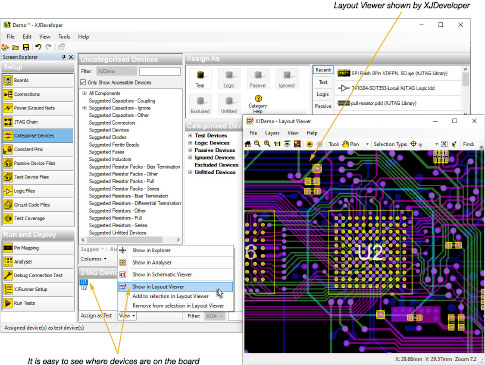Click the Run Tests play icon
The width and height of the screenshot is (485, 365).
point(8,303)
